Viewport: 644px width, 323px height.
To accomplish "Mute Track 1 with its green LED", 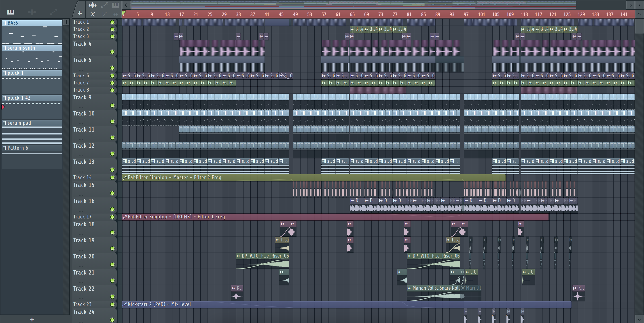I will coord(112,22).
